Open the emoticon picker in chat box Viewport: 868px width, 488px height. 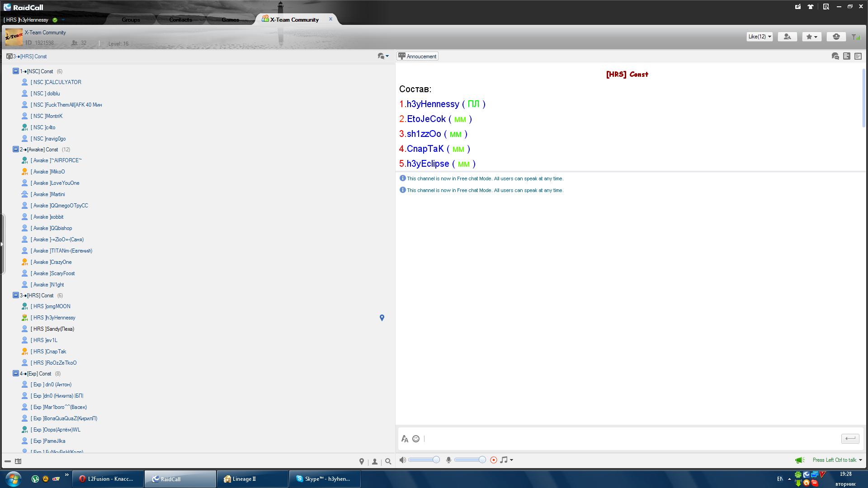(416, 439)
